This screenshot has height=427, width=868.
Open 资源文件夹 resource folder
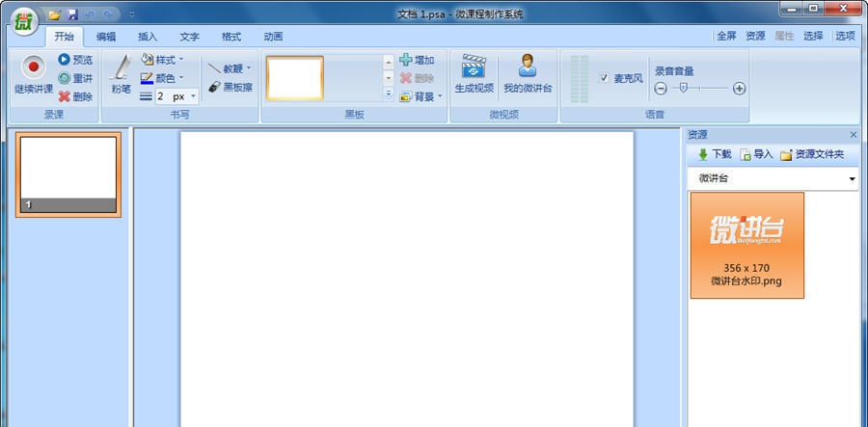click(x=813, y=155)
